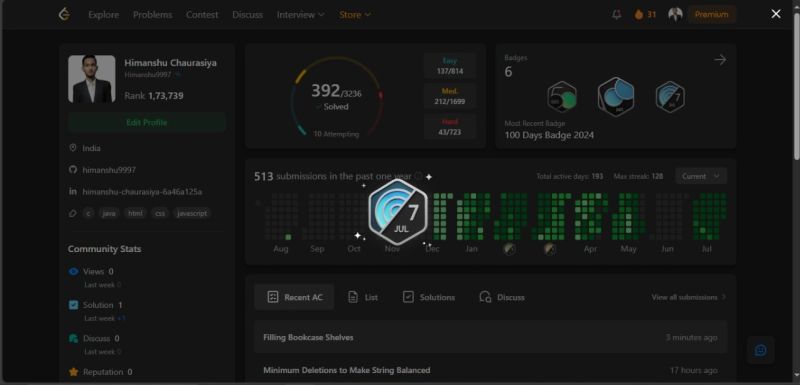This screenshot has height=385, width=800.
Task: Click the 100 Days Badge hexagon
Action: [x=616, y=97]
